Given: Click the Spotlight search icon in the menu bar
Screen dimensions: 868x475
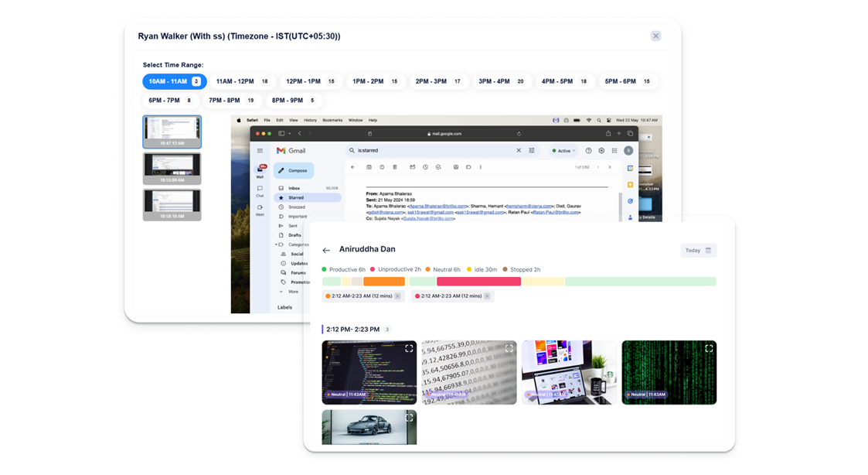Looking at the screenshot, I should pyautogui.click(x=599, y=120).
